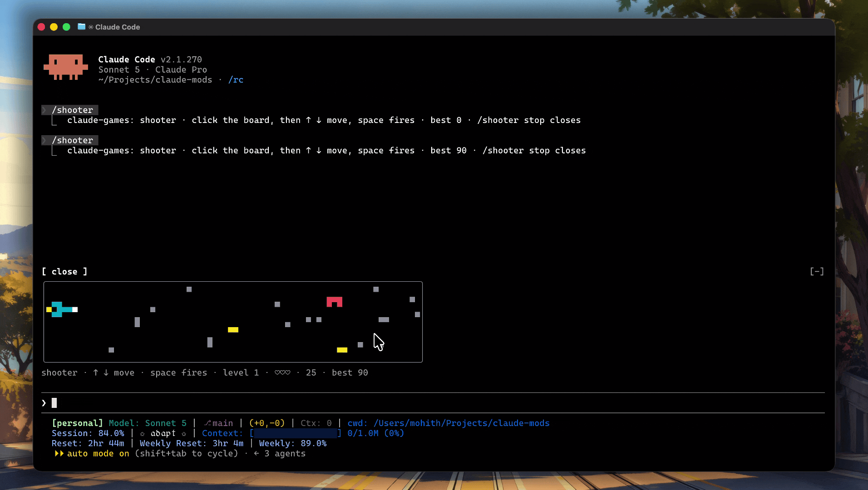Collapse the game panel with [-]
Screen dimensions: 868x490
point(817,271)
